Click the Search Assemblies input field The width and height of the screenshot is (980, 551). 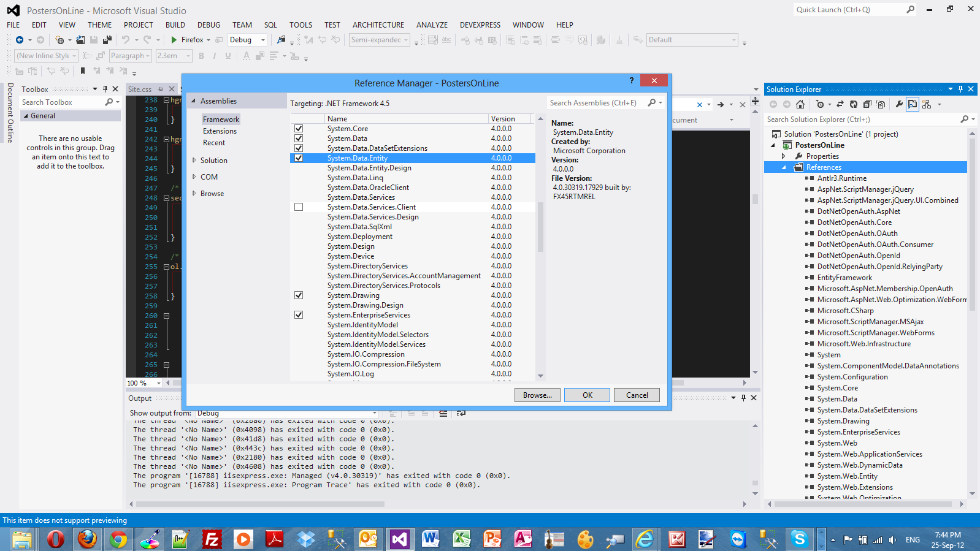click(x=597, y=103)
